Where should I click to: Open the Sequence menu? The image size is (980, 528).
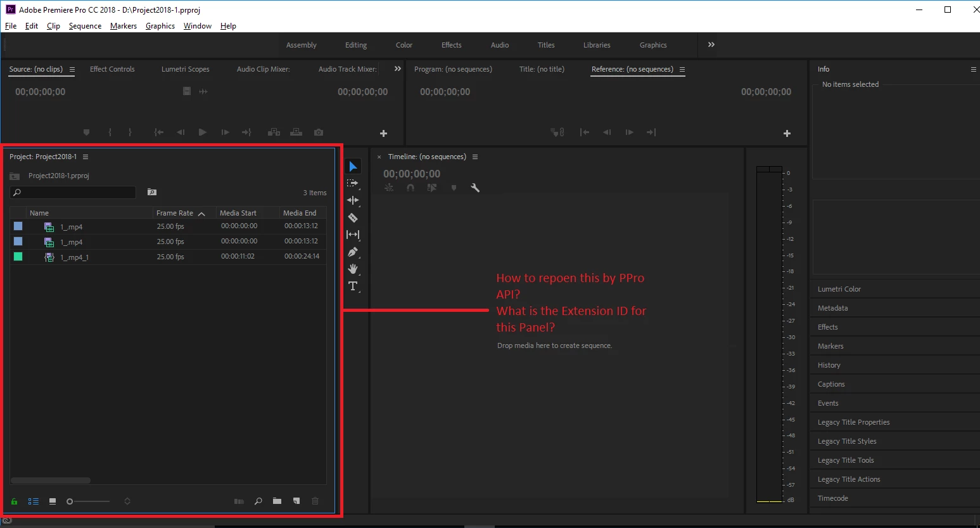click(x=85, y=26)
